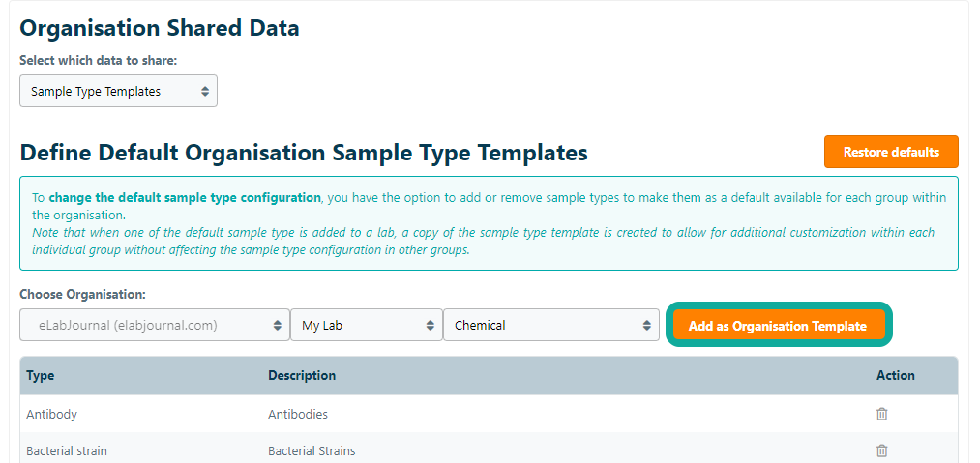
Task: Click the 'Select which data to share' label
Action: coord(98,60)
